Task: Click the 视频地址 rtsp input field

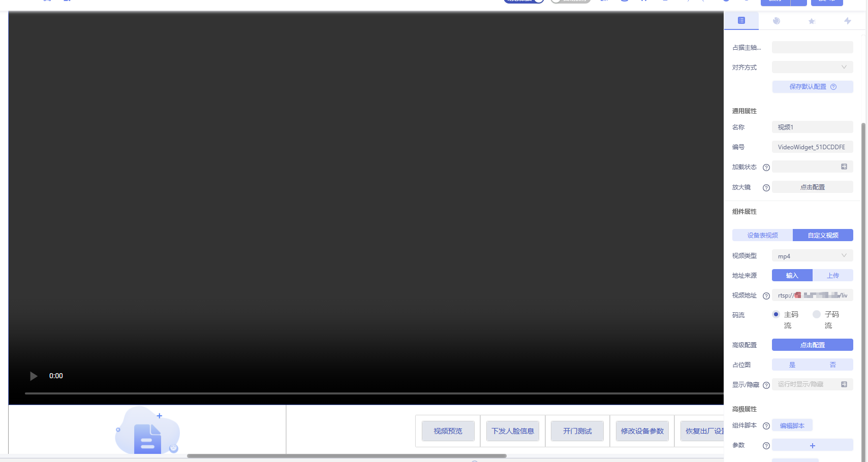Action: coord(813,295)
